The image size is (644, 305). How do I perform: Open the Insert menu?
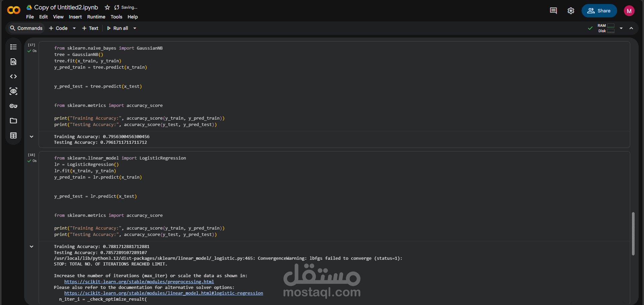point(75,17)
